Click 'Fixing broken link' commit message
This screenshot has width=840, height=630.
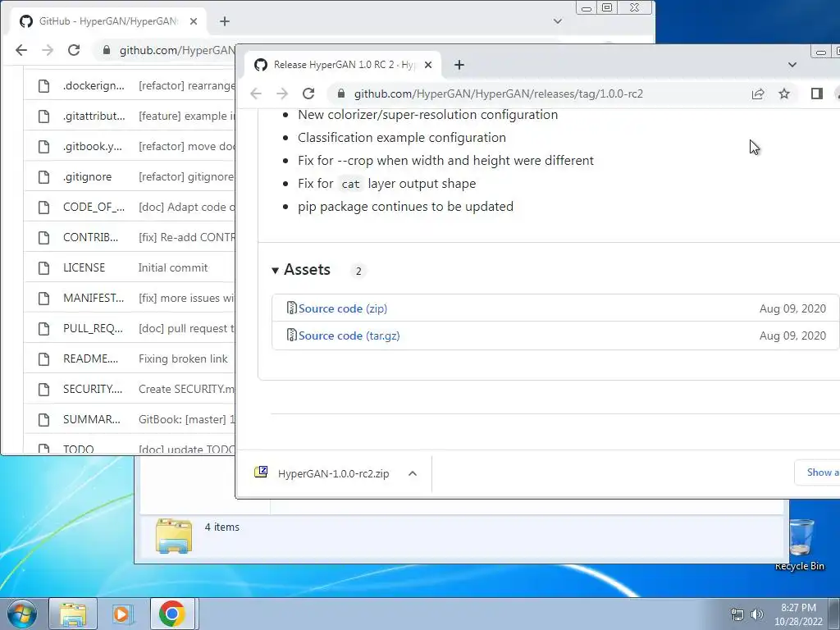pos(183,359)
